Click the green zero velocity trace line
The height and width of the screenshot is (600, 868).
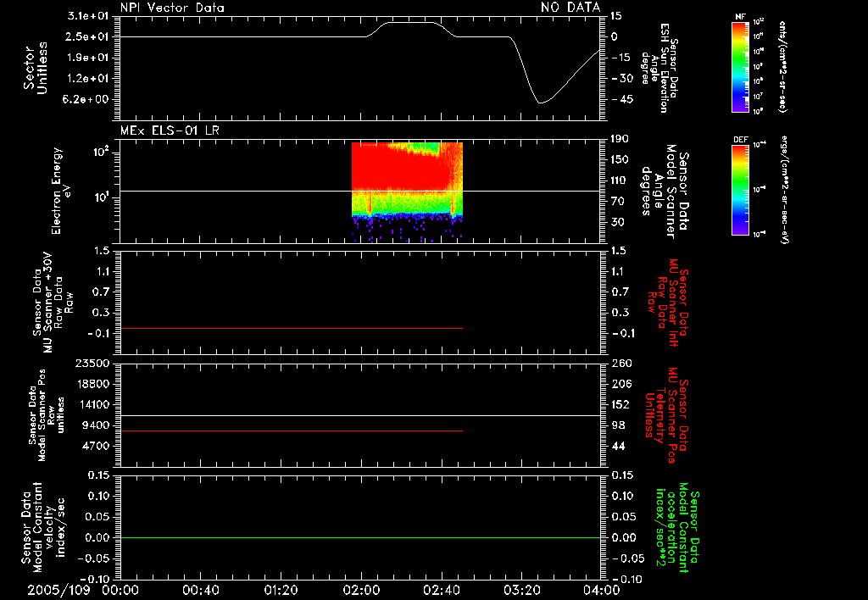click(360, 538)
